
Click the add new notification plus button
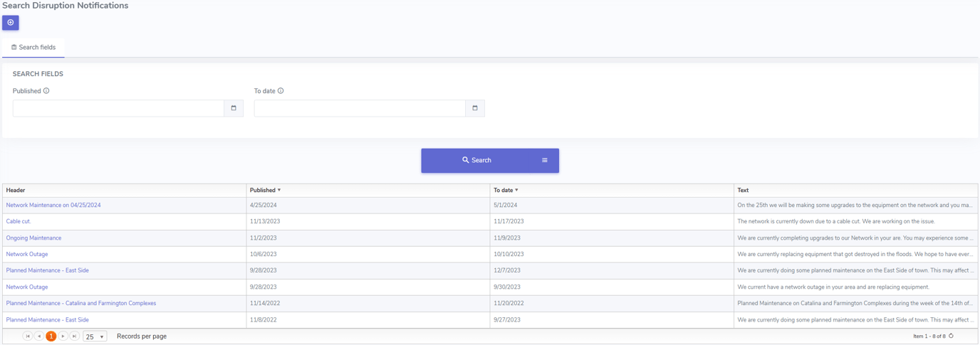pyautogui.click(x=11, y=23)
